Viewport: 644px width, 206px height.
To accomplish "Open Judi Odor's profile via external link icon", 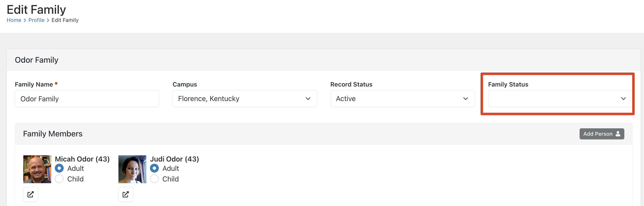I will [x=126, y=194].
